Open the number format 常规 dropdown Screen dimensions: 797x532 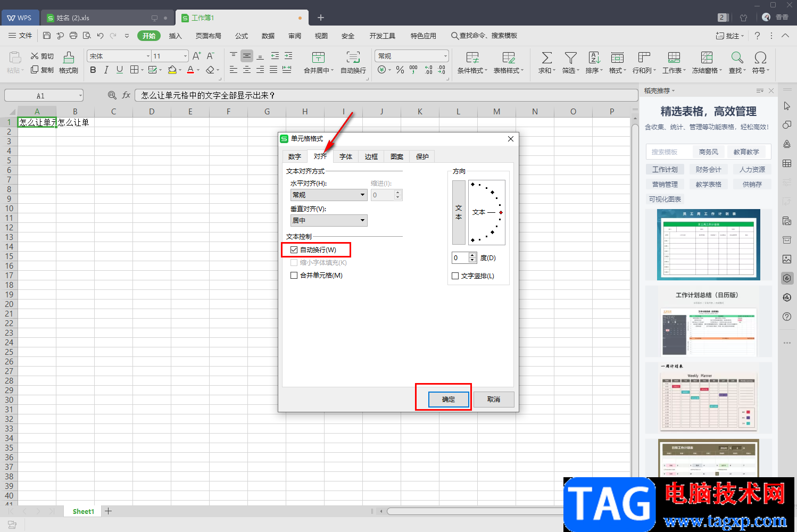[445, 56]
